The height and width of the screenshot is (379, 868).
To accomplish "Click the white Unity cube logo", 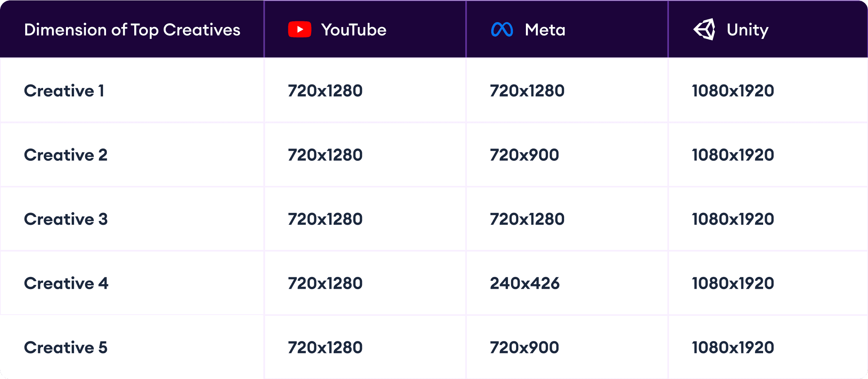I will click(x=704, y=29).
